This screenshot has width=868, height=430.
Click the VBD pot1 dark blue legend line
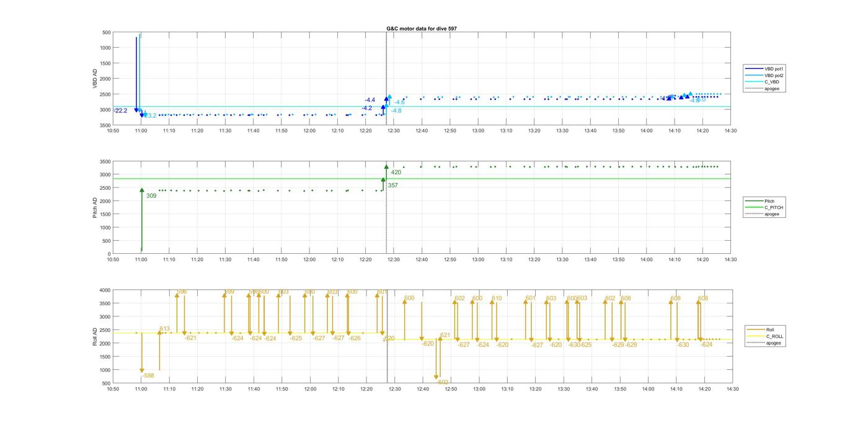click(x=755, y=69)
